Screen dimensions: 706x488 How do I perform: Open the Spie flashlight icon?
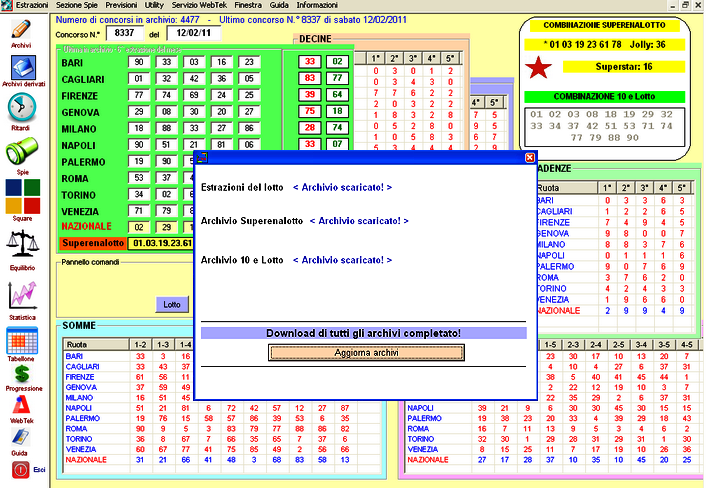(x=22, y=152)
